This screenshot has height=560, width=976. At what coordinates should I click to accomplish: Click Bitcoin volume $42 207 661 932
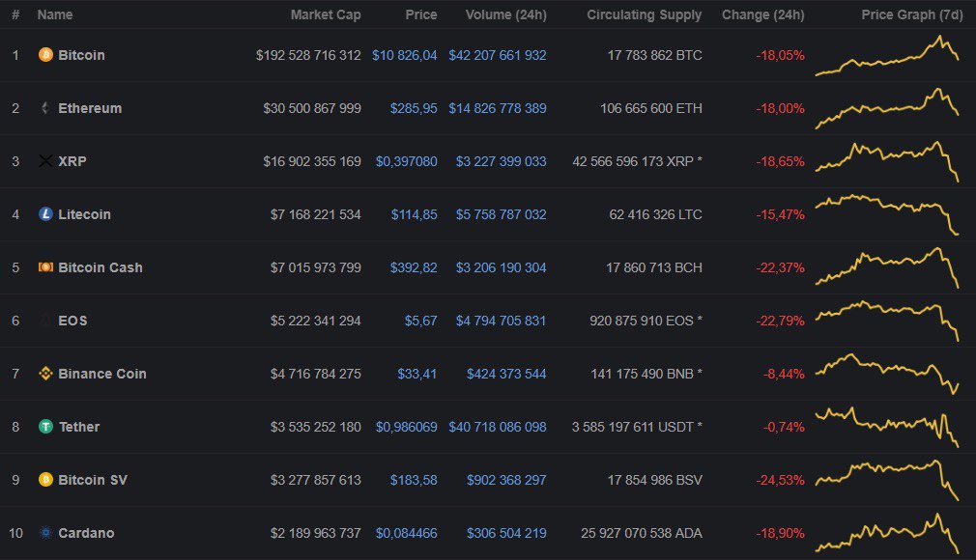coord(498,55)
